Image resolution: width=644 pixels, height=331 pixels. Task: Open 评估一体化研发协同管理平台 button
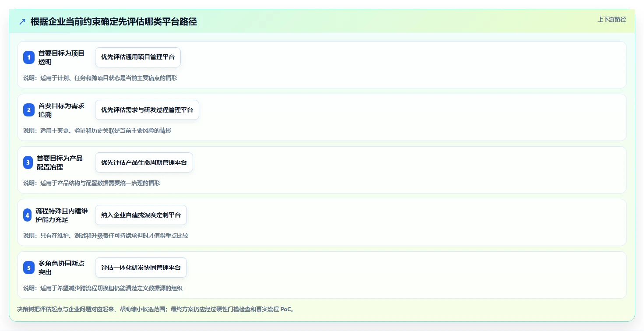click(141, 268)
